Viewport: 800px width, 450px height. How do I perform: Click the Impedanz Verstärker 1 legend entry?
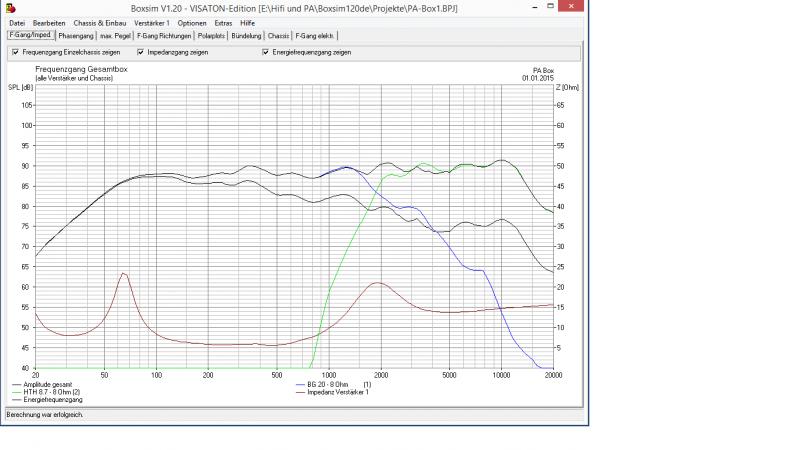click(x=332, y=392)
